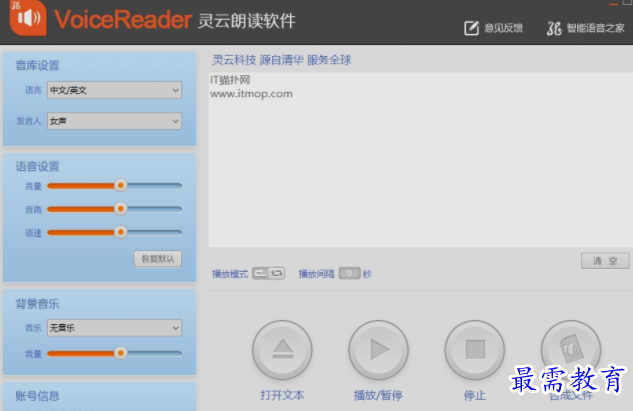Click the 清空 clear button
This screenshot has height=411, width=633.
(605, 261)
